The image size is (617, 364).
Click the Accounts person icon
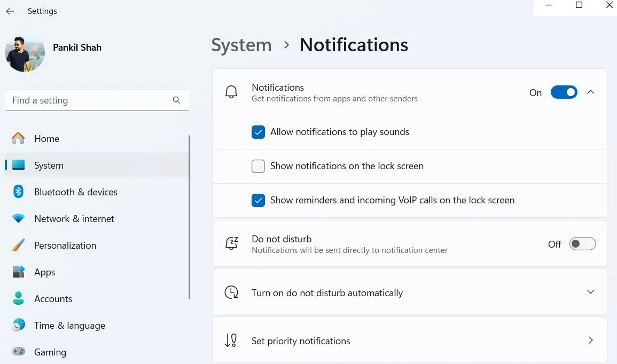pyautogui.click(x=18, y=299)
